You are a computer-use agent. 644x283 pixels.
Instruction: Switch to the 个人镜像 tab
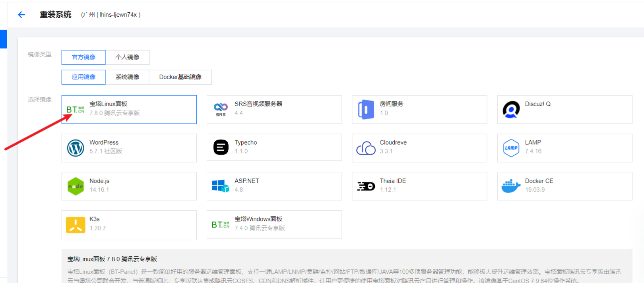point(127,57)
